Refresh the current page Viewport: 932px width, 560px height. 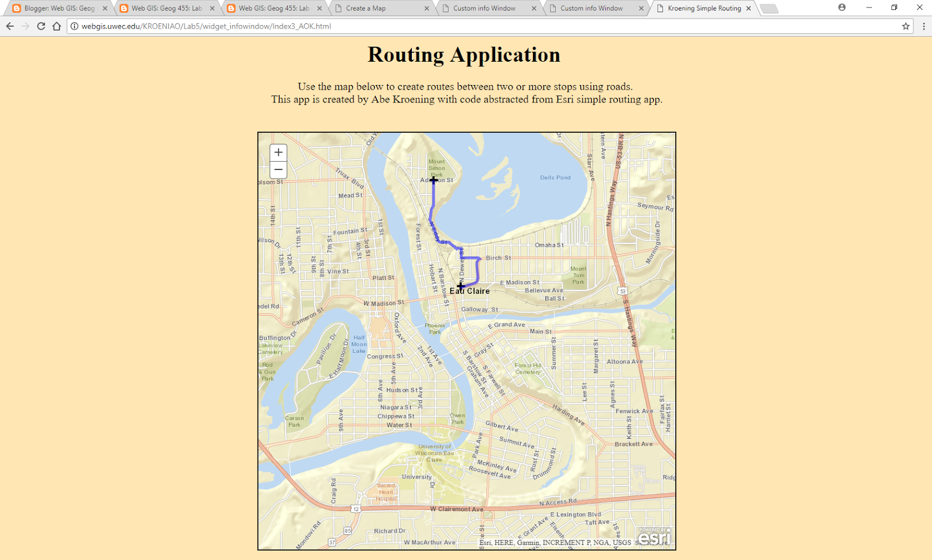pos(40,26)
